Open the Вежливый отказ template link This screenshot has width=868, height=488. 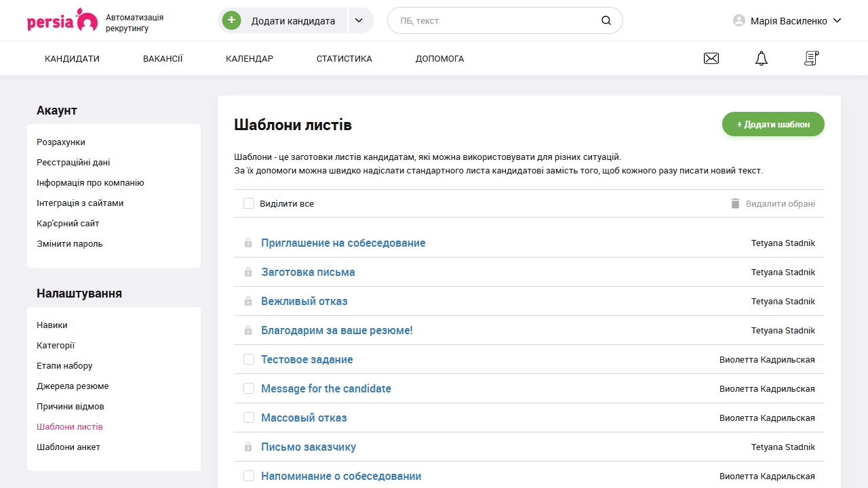tap(304, 301)
